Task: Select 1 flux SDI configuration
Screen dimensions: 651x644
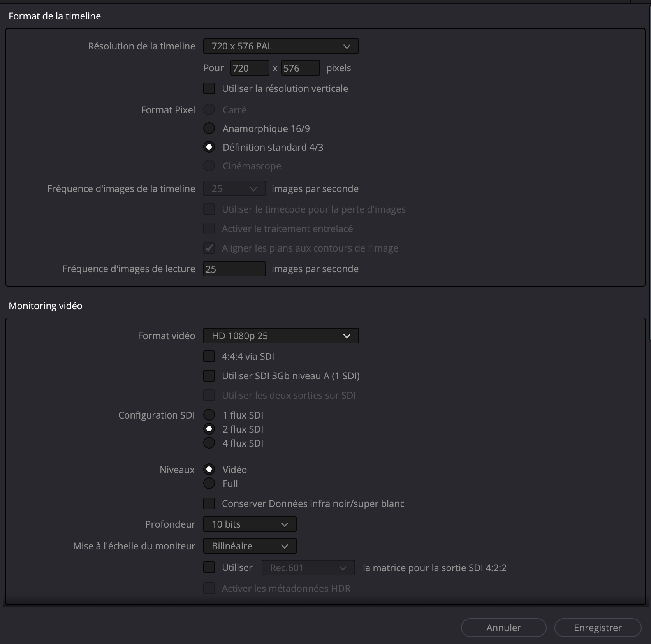Action: point(209,415)
